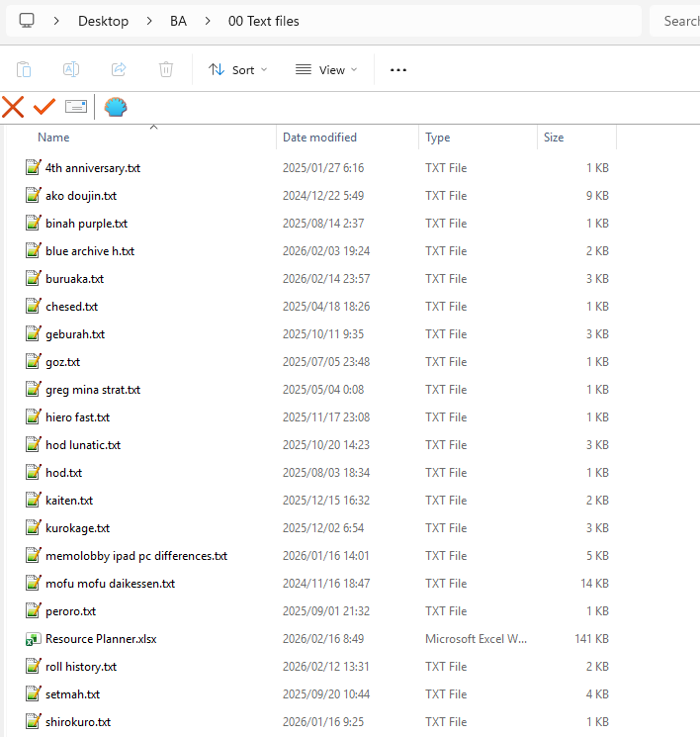Click date 2026/02/16 8:49
The height and width of the screenshot is (737, 700).
tap(323, 639)
